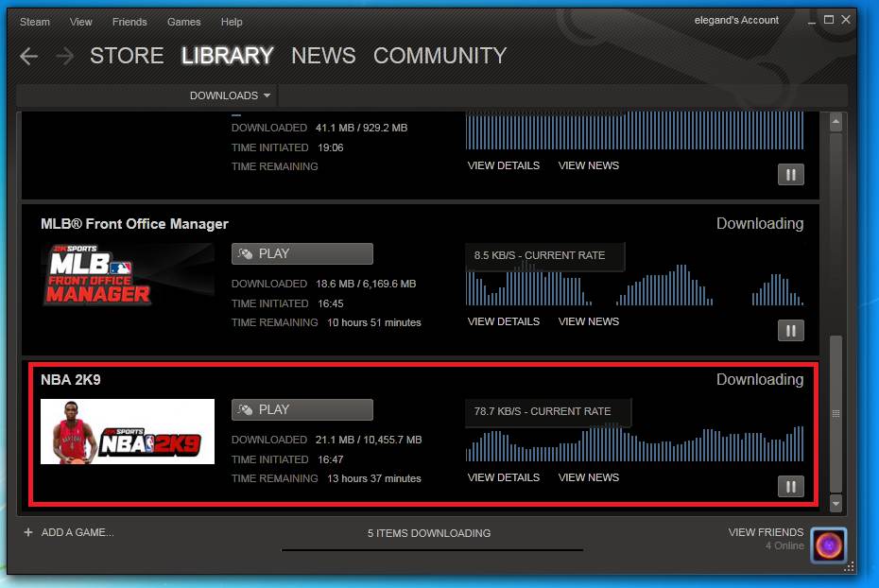Image resolution: width=879 pixels, height=588 pixels.
Task: Open the Games menu
Action: 184,22
